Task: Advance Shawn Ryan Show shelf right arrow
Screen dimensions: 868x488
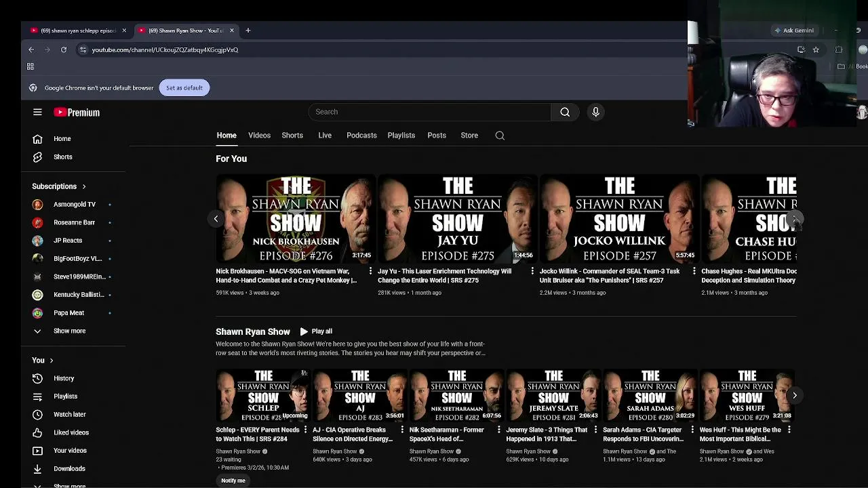Action: tap(795, 395)
